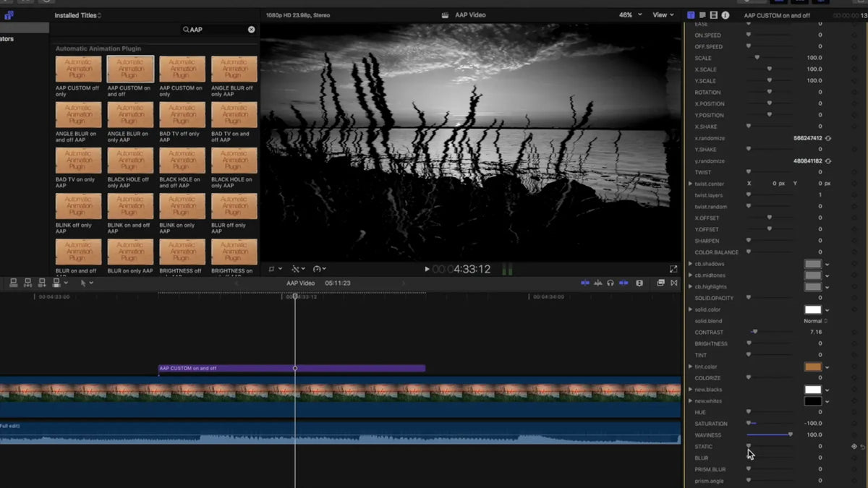Click the CONTRAST slider handle
The width and height of the screenshot is (868, 488).
coord(755,332)
